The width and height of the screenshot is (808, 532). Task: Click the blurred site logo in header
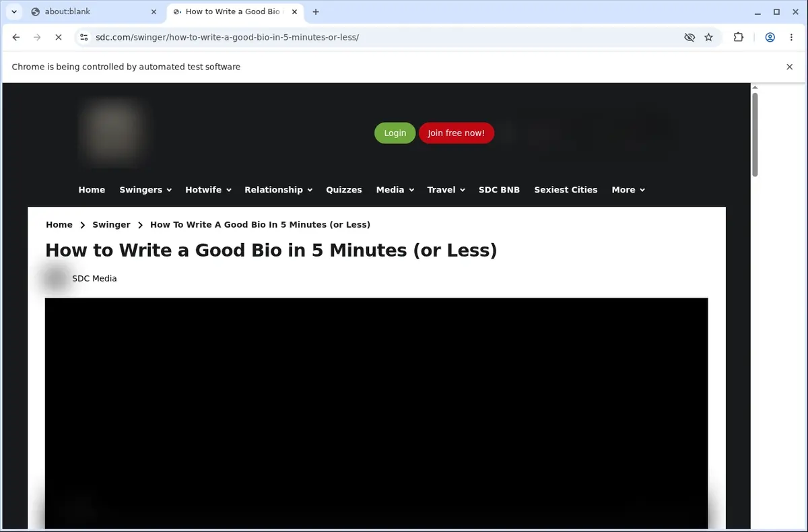tap(112, 132)
